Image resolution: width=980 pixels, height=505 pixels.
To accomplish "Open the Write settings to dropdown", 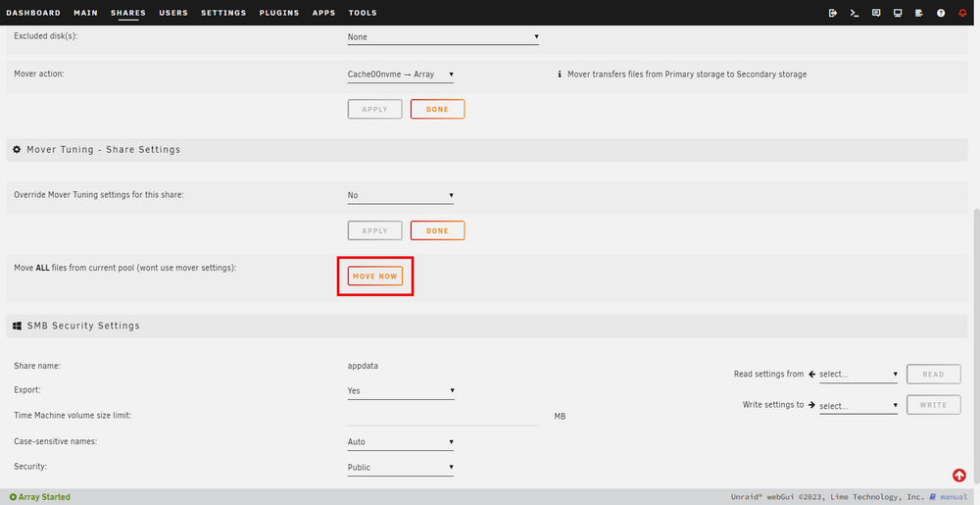I will pyautogui.click(x=858, y=406).
